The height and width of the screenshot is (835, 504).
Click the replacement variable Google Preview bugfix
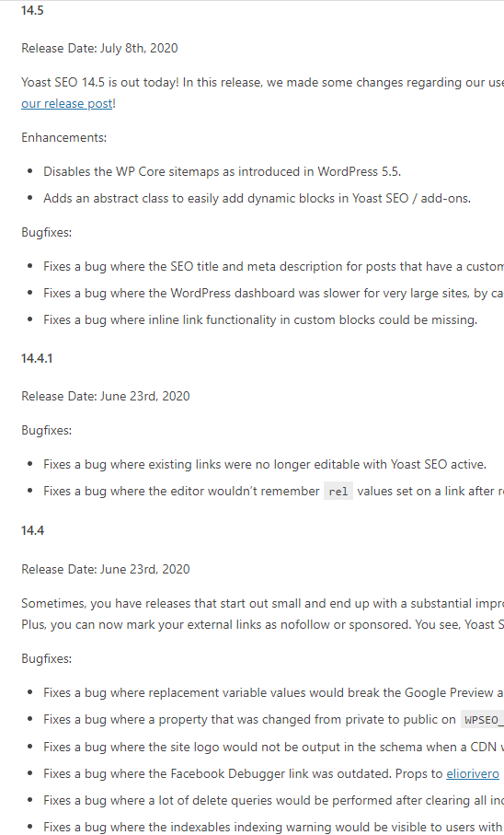click(273, 692)
